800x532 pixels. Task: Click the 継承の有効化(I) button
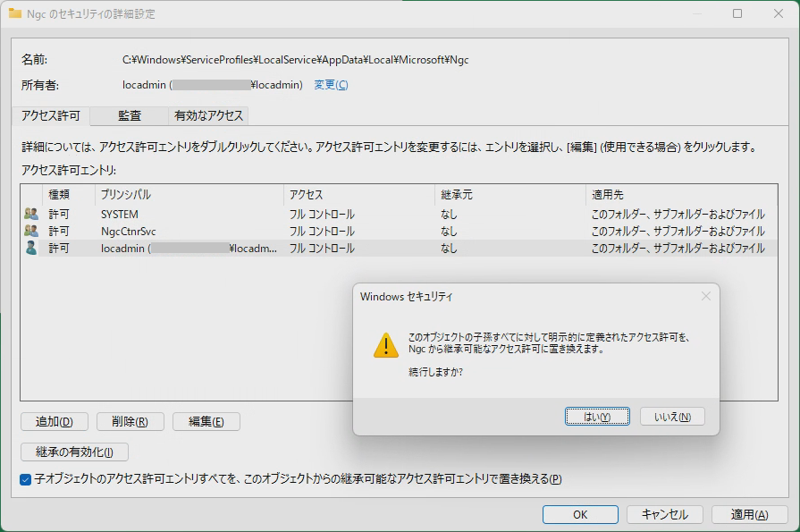[x=74, y=452]
